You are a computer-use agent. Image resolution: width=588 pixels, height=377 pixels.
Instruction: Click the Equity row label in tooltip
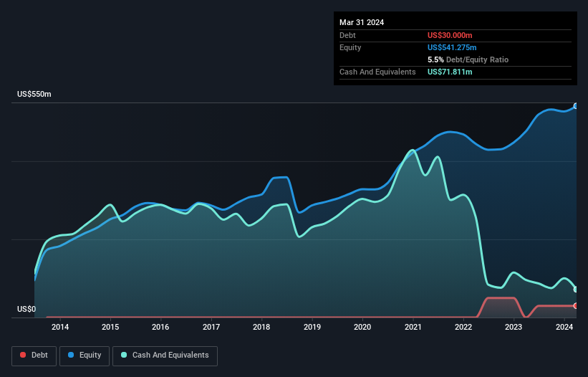[x=350, y=47]
